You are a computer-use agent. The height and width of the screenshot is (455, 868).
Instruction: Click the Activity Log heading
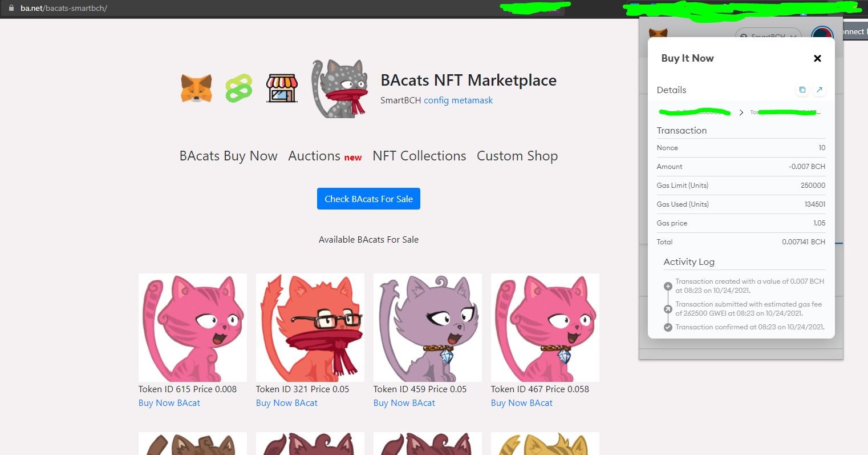[x=689, y=262]
